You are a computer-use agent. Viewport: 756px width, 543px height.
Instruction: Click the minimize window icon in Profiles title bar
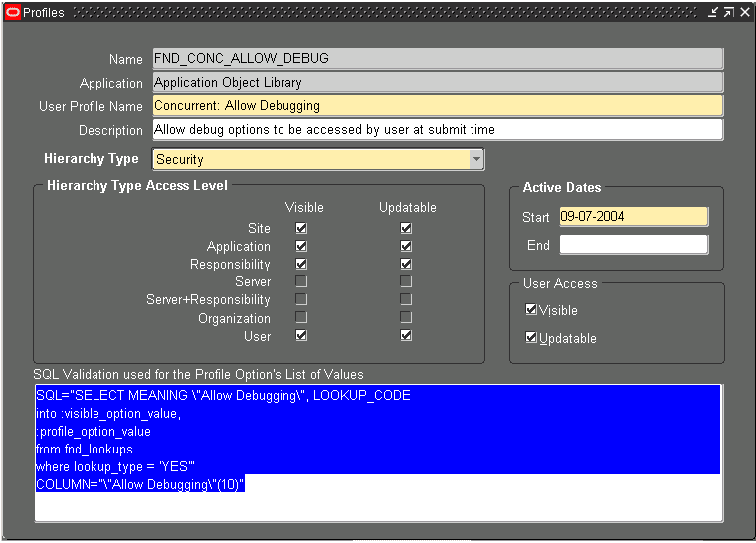pyautogui.click(x=712, y=12)
